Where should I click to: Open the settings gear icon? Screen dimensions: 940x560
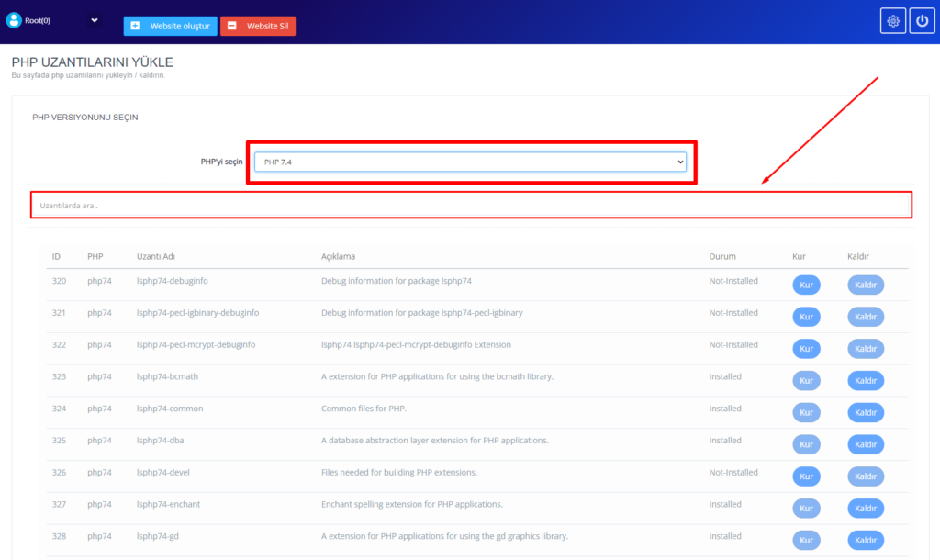[x=893, y=21]
